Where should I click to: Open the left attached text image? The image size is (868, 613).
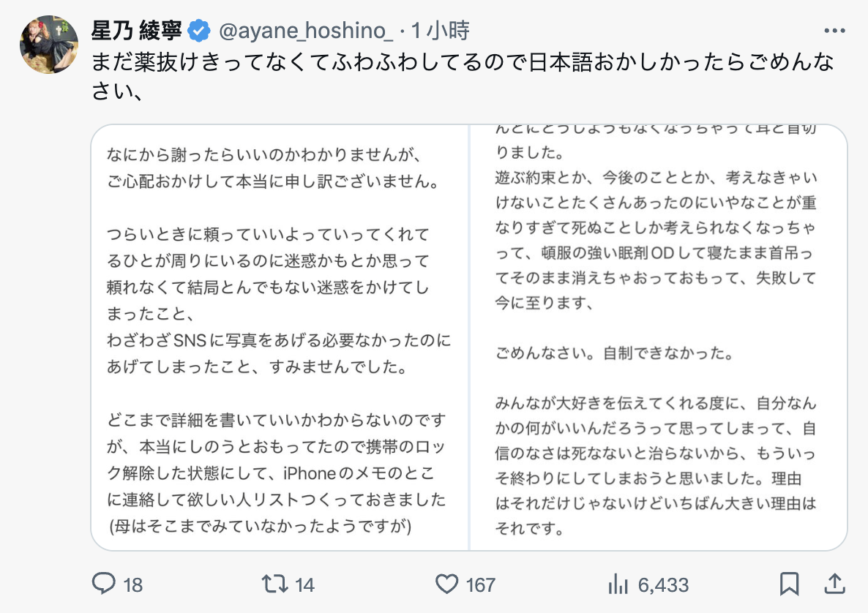pos(280,337)
